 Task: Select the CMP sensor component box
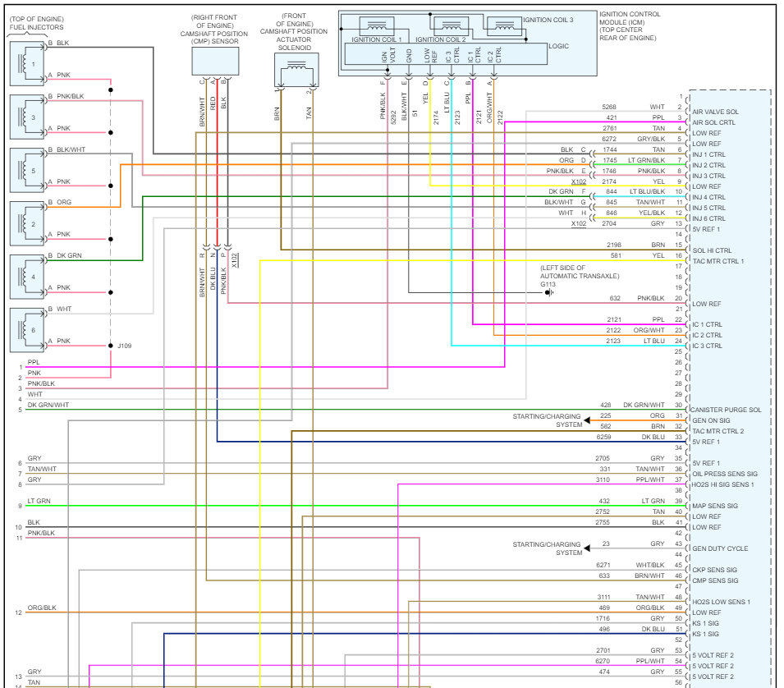216,62
